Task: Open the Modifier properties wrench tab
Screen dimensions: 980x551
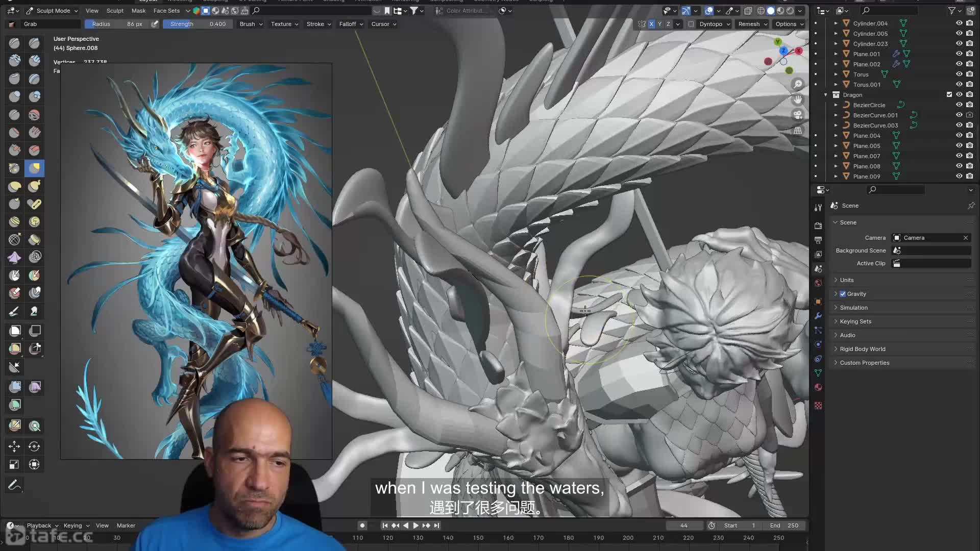Action: (x=818, y=316)
